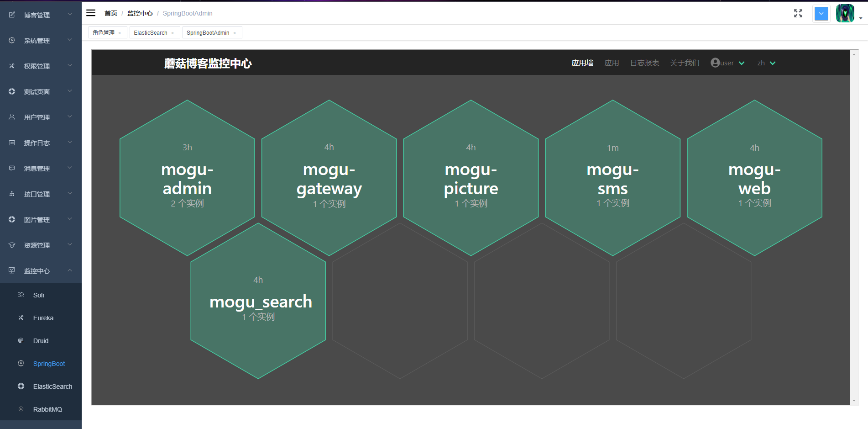Expand the 资源管理 menu chevron
The height and width of the screenshot is (429, 868).
click(x=70, y=244)
